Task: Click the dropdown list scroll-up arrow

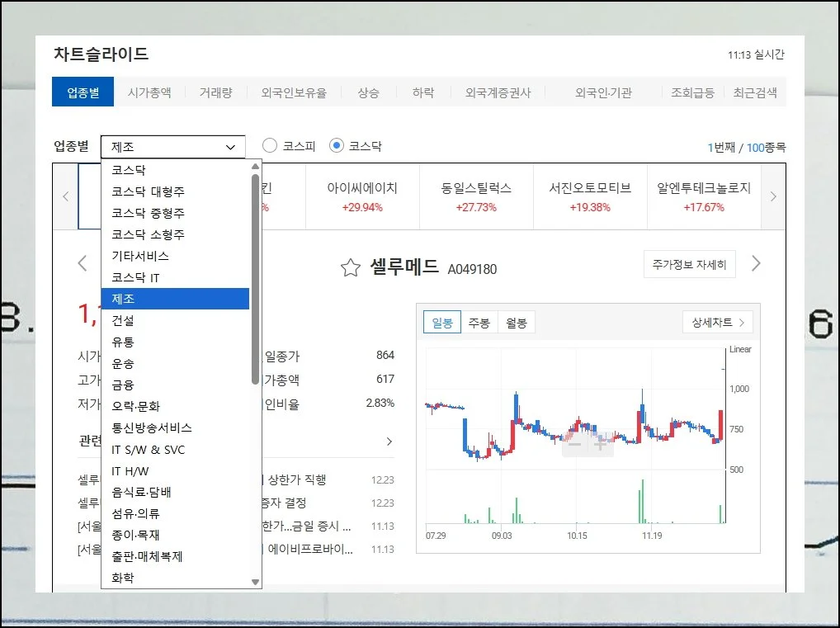Action: [256, 168]
